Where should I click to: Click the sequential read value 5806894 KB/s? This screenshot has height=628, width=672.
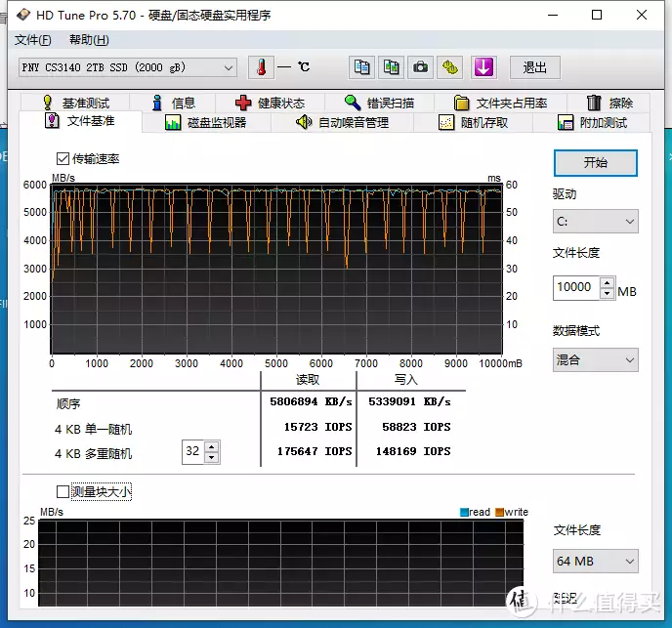click(x=312, y=401)
